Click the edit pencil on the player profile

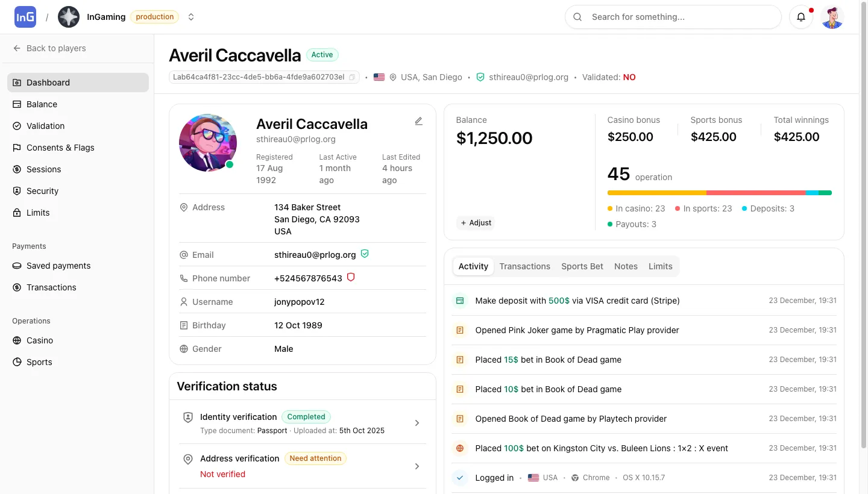[x=418, y=121]
